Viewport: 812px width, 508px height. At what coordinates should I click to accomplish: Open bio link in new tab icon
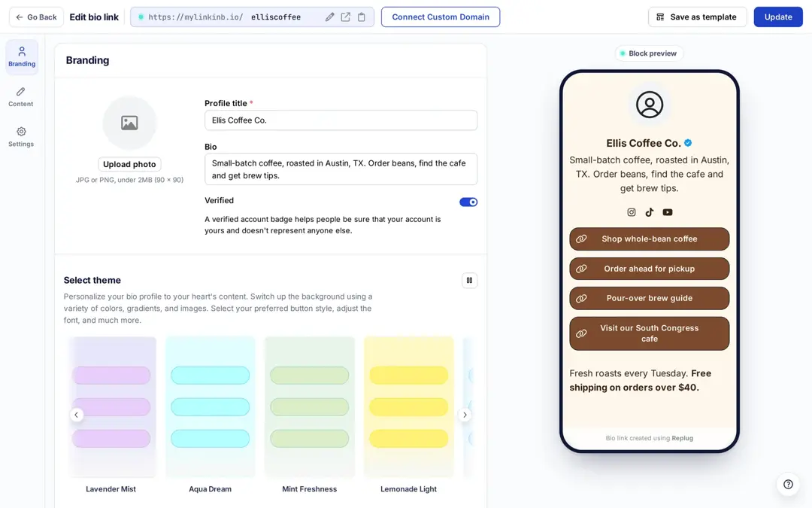[345, 17]
